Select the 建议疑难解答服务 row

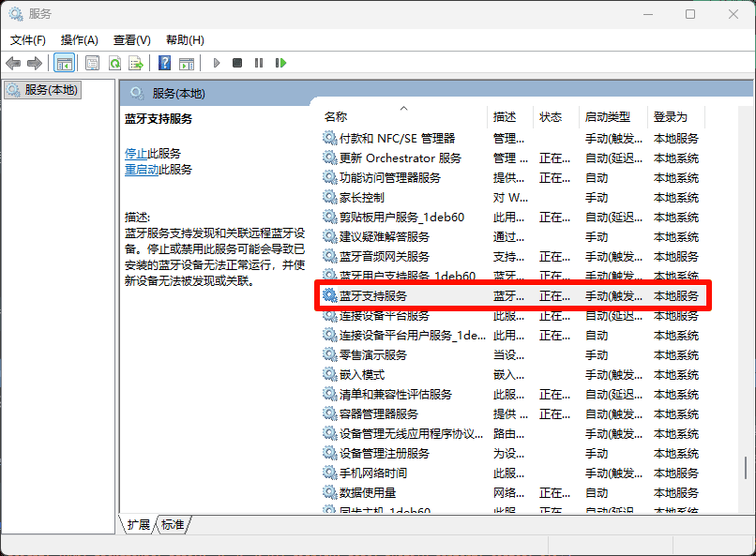[513, 237]
